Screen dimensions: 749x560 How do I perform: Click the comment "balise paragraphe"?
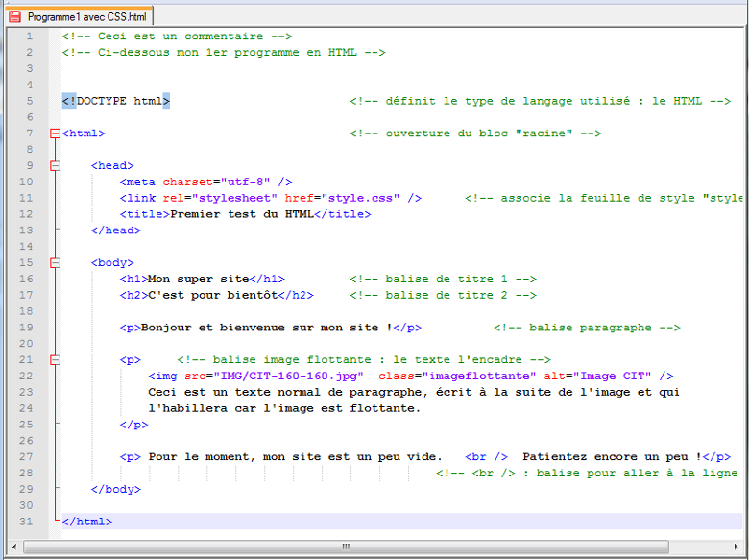click(587, 328)
